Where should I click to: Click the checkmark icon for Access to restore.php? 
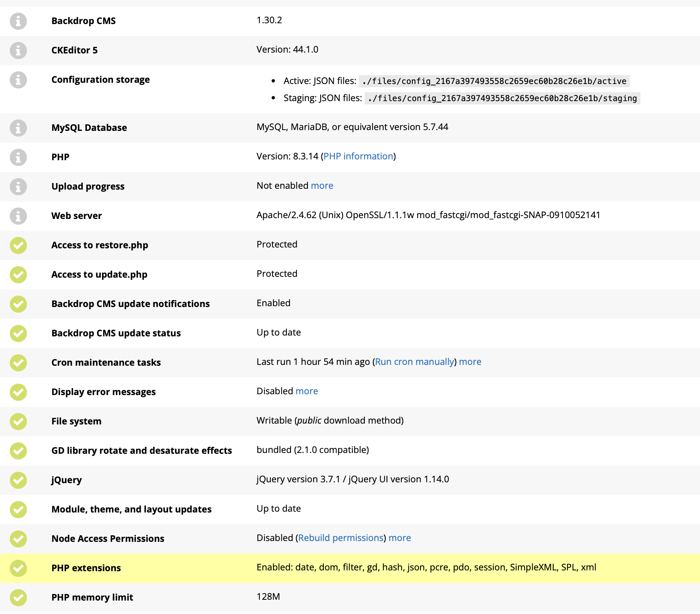coord(18,245)
